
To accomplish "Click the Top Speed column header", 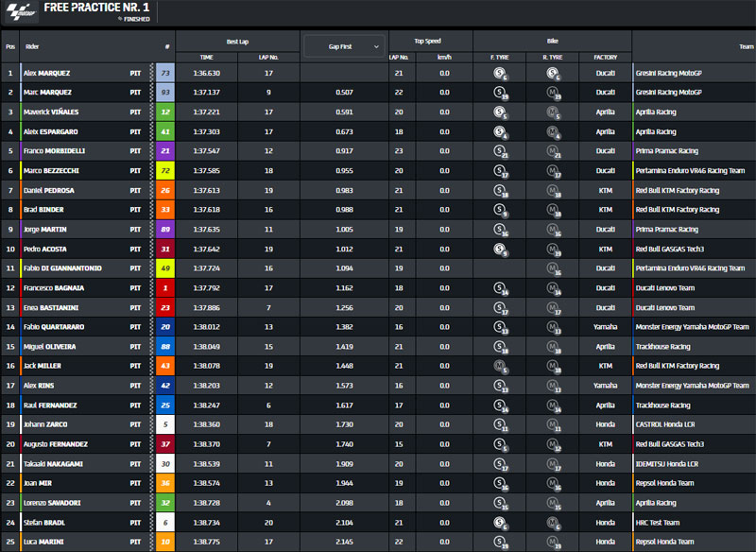I will (x=426, y=42).
